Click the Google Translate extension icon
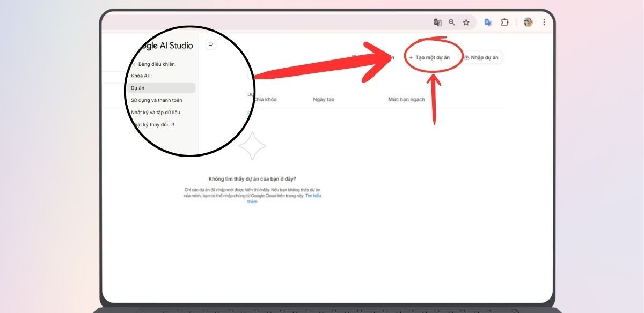This screenshot has width=644, height=313. point(488,23)
